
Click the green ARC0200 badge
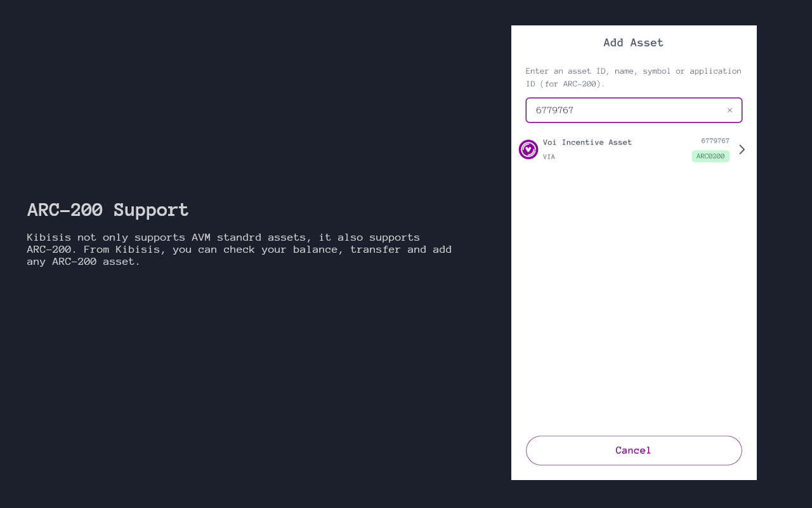710,156
